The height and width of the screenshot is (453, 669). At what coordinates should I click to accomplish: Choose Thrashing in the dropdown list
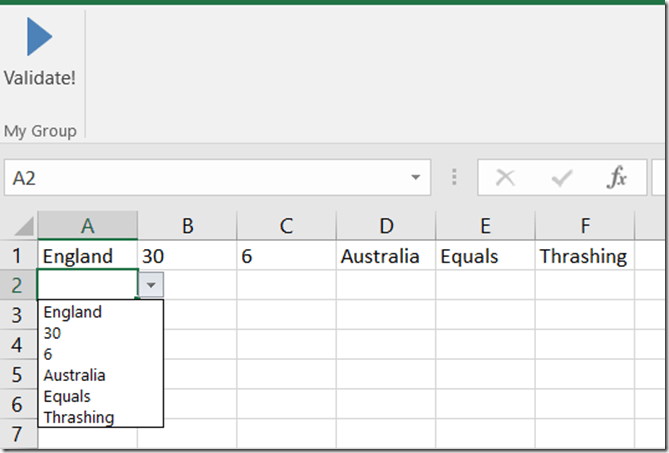[79, 417]
